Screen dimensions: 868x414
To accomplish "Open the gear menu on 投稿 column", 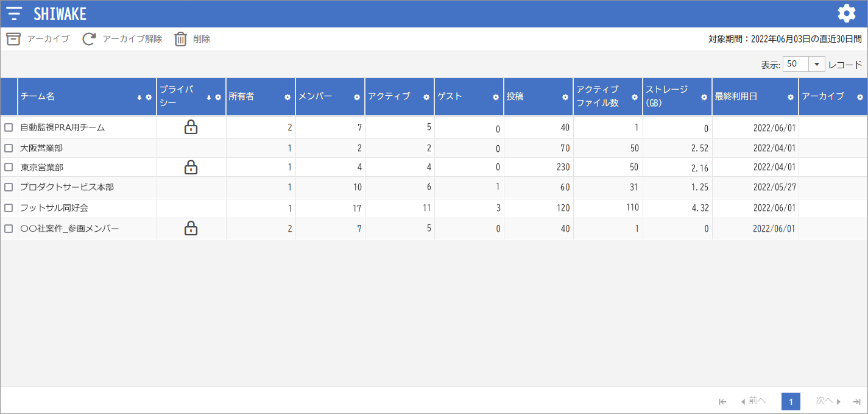I will (x=565, y=98).
